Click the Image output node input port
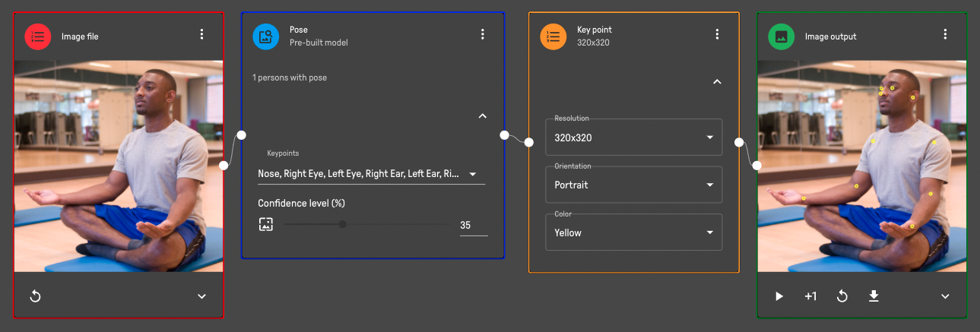Screen dimensions: 980x332 757,166
